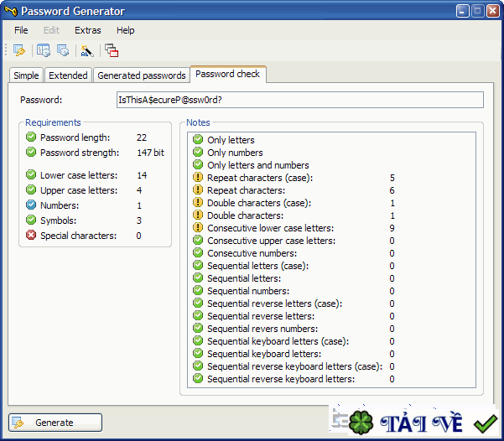Minimize the Password Generator window
Image resolution: width=504 pixels, height=441 pixels.
click(462, 11)
